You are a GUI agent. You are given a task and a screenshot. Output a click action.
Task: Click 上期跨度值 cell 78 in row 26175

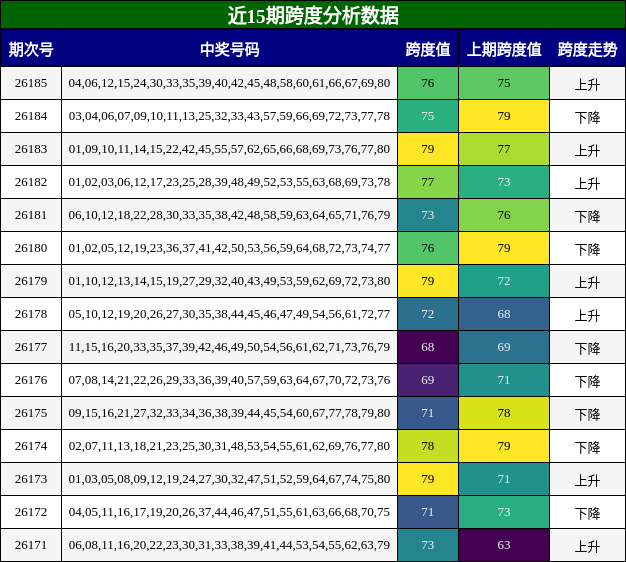pyautogui.click(x=504, y=413)
